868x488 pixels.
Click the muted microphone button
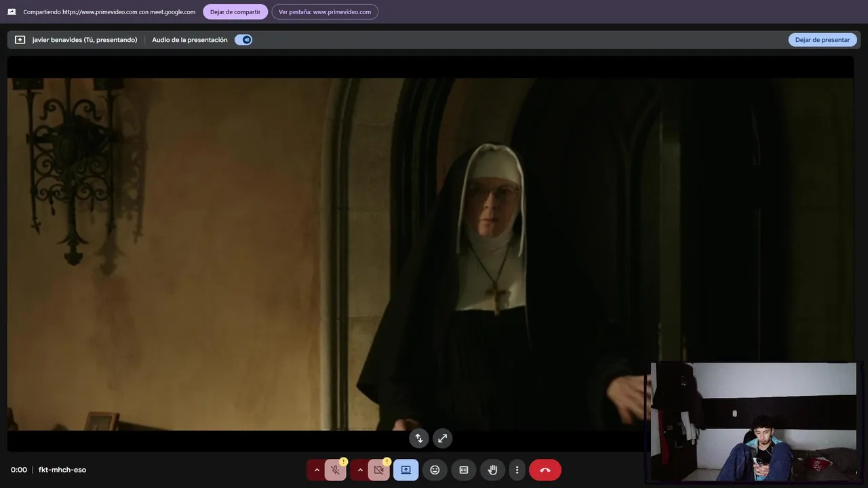point(335,470)
